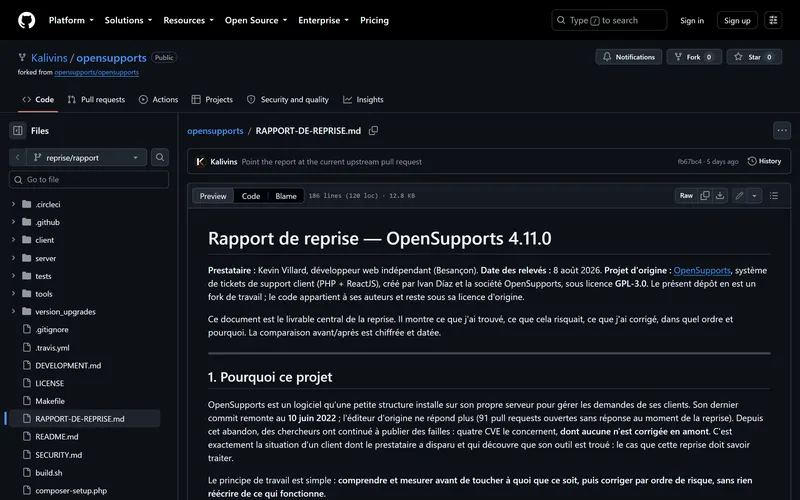Go to the GitHub homepage logo

pyautogui.click(x=27, y=20)
